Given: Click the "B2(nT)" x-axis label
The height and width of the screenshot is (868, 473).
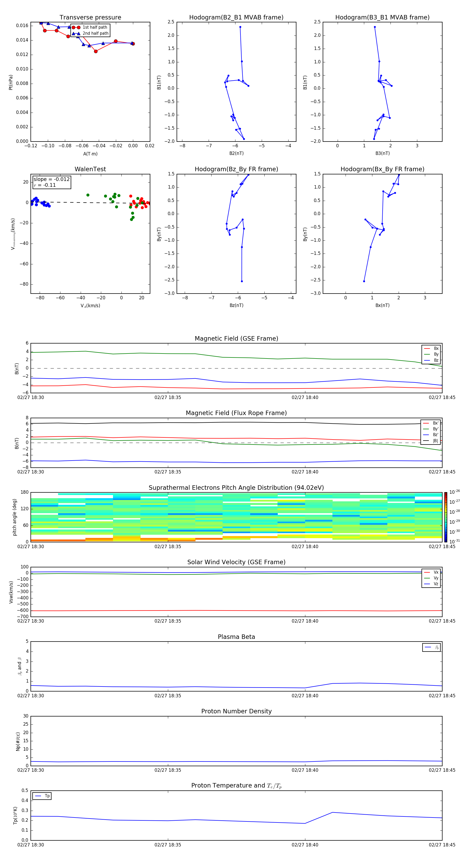Looking at the screenshot, I should [236, 153].
